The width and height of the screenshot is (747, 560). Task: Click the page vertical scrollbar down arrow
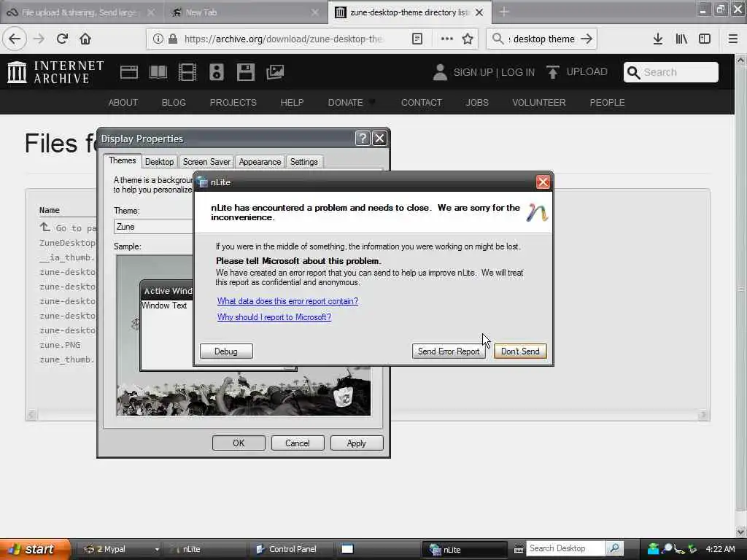[740, 532]
